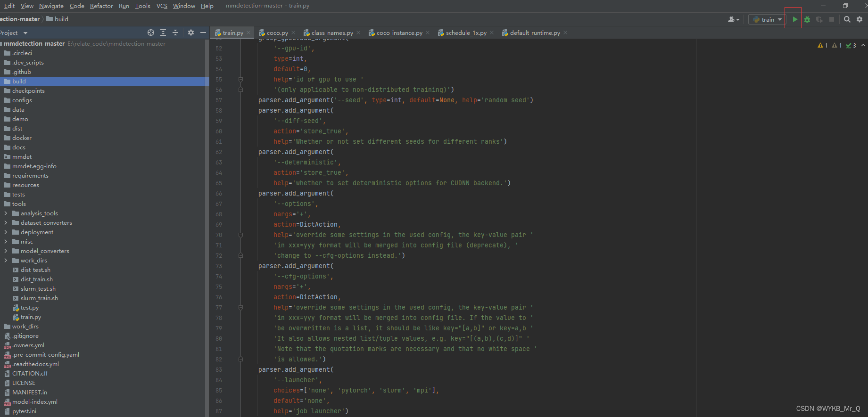868x417 pixels.
Task: Close the default_runtime.py tab
Action: (x=565, y=33)
